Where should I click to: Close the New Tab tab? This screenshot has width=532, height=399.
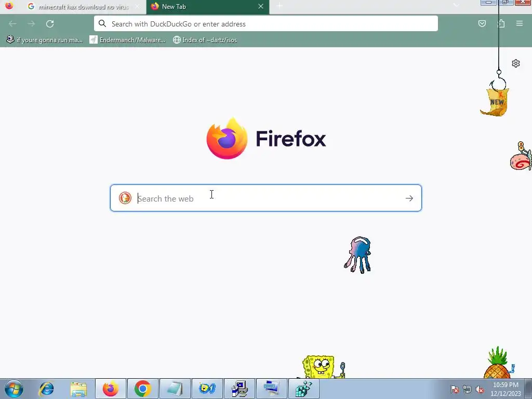[261, 6]
